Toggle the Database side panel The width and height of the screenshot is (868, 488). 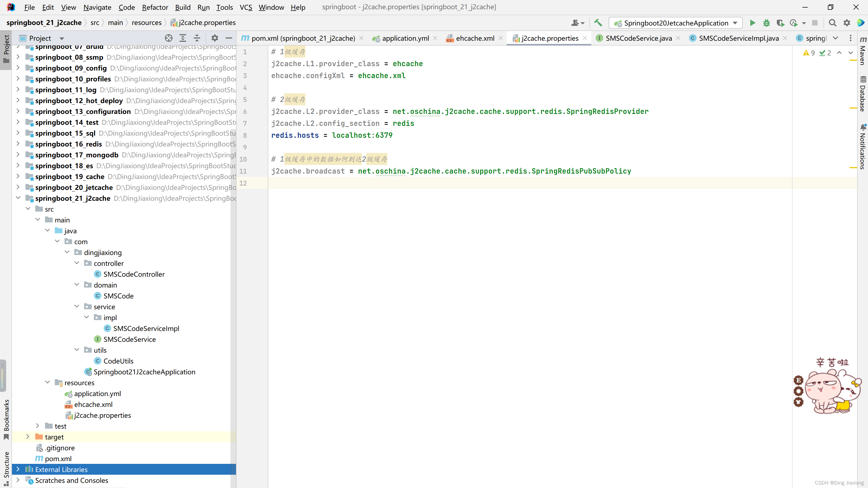click(862, 94)
